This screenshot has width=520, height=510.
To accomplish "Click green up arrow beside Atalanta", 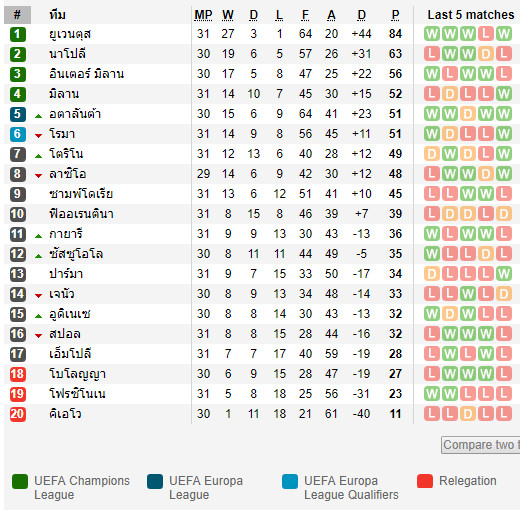I will [x=39, y=116].
